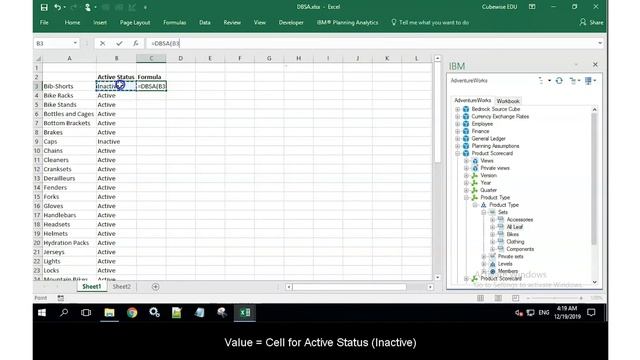The image size is (640, 360).
Task: Open the IBM Planning Analytics ribbon tab
Action: tap(347, 22)
